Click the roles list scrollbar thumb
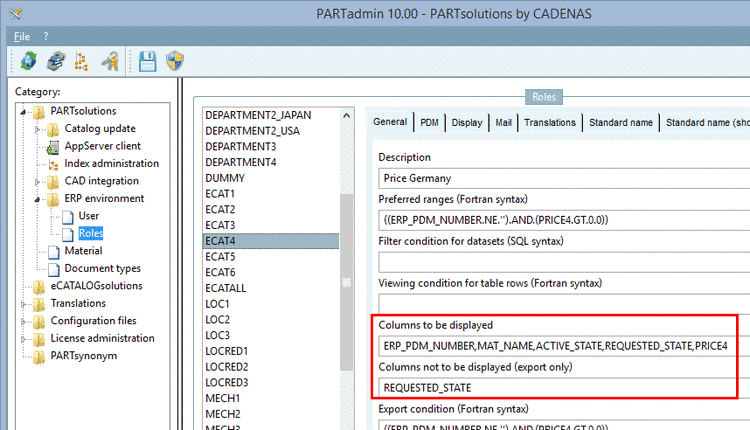This screenshot has width=750, height=430. point(346,282)
